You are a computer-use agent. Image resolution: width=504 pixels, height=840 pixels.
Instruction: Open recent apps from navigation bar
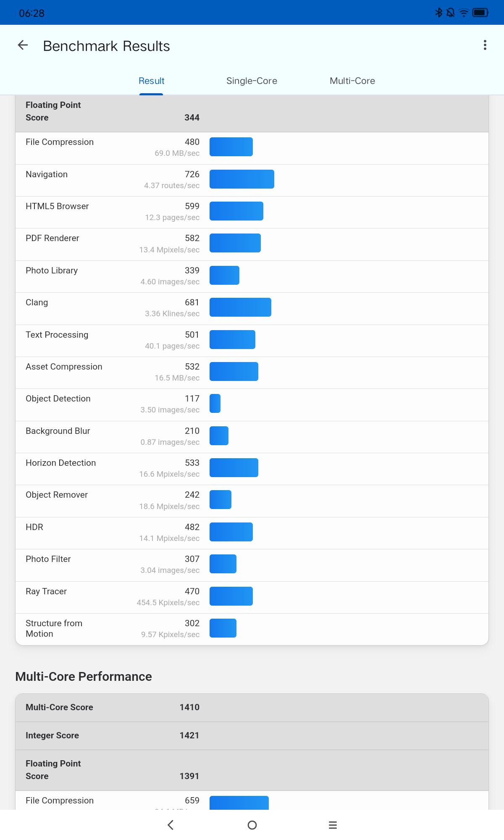[333, 825]
